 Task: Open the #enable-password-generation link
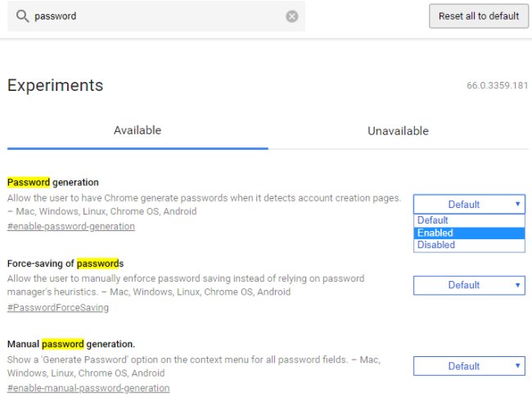[70, 226]
